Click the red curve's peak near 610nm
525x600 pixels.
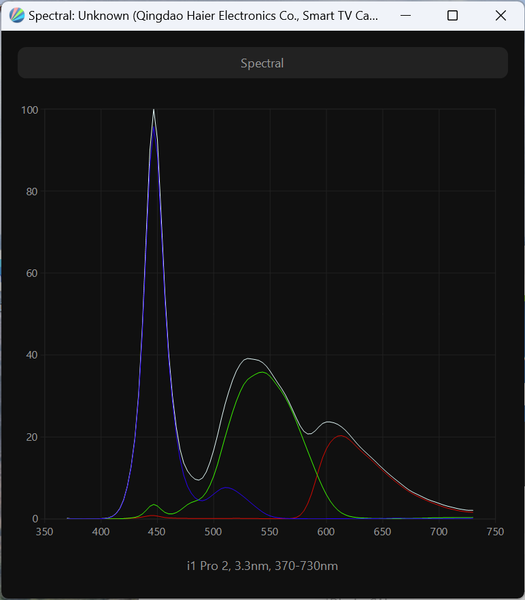pyautogui.click(x=341, y=436)
